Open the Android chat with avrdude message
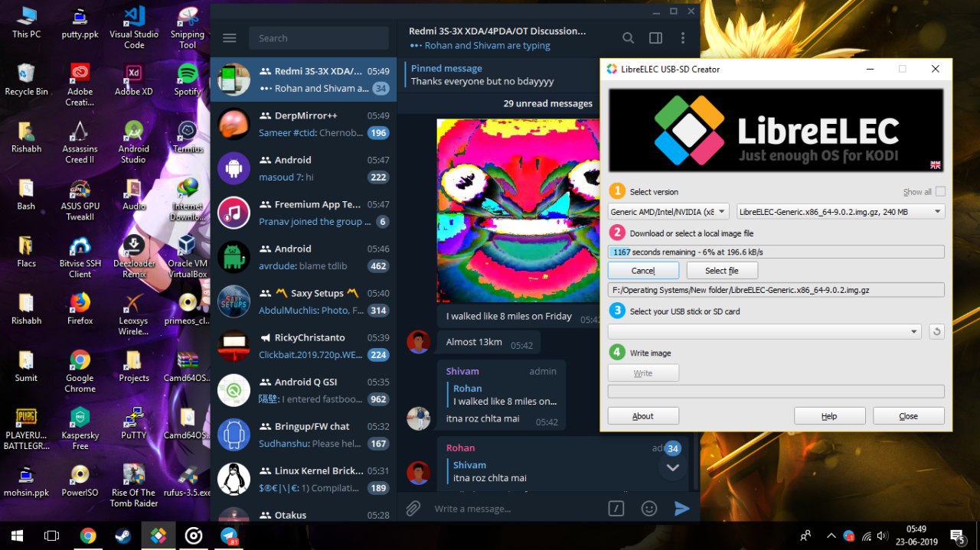The image size is (980, 550). click(x=303, y=256)
